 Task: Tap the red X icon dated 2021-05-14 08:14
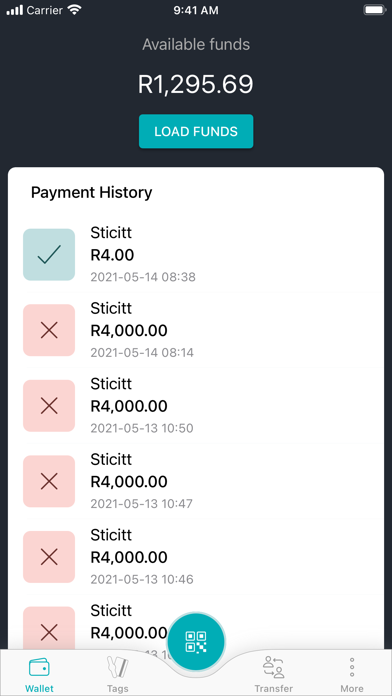pos(49,330)
